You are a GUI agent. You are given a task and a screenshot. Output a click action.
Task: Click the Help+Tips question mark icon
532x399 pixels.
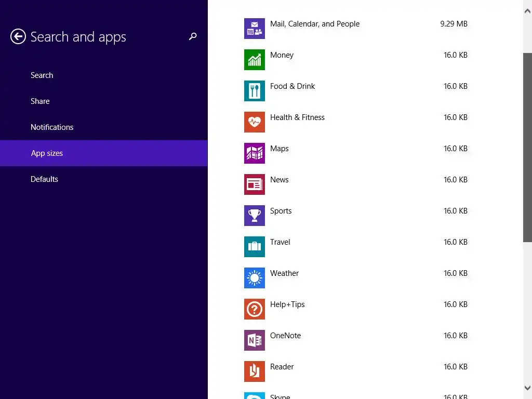(x=255, y=310)
